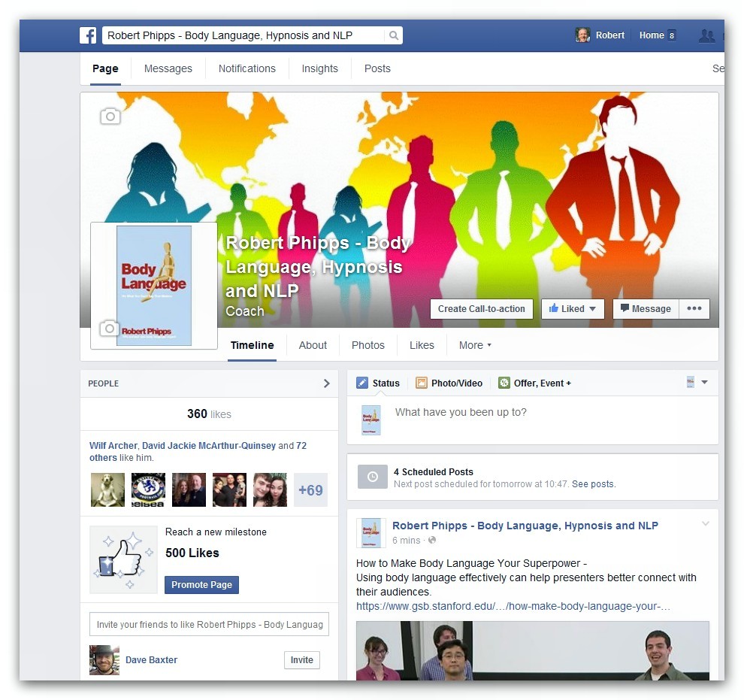Screen dimensions: 744x700
Task: Click Dave Baxter's avatar photo
Action: pyautogui.click(x=104, y=659)
